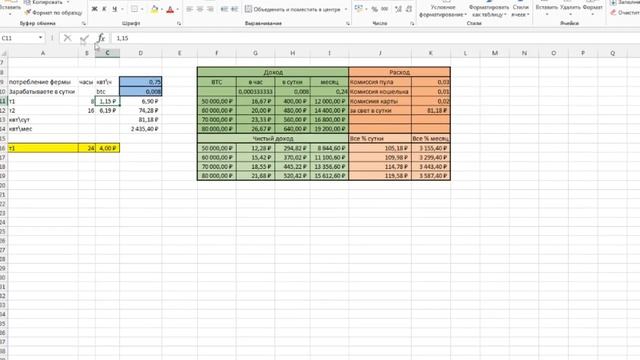Image resolution: width=640 pixels, height=360 pixels.
Task: Expand the Name Box dropdown arrow
Action: click(x=40, y=38)
